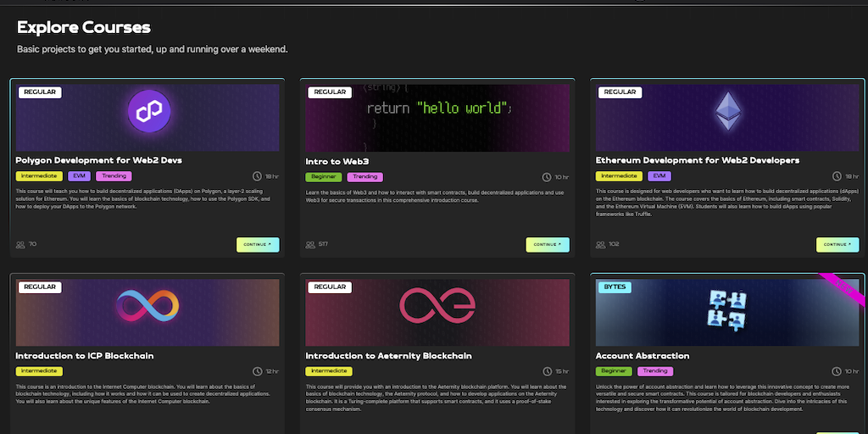Click clock icon beside ICP course's 12 hr
This screenshot has width=868, height=434.
[x=258, y=371]
